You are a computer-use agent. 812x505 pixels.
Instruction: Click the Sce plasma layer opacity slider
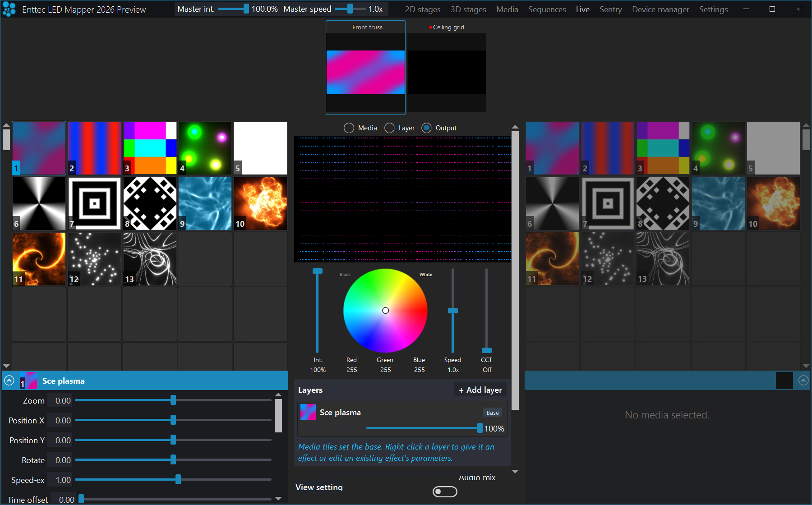pos(424,428)
